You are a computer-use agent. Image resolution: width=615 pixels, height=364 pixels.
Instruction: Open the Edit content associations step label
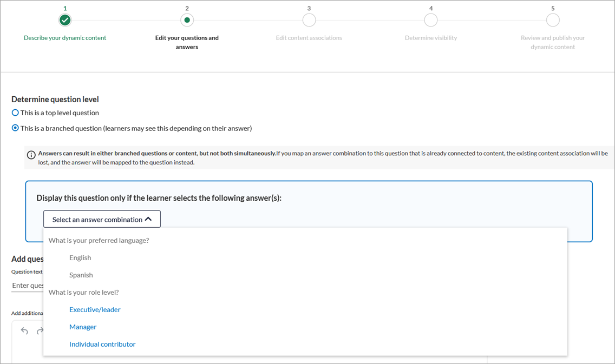(x=309, y=38)
